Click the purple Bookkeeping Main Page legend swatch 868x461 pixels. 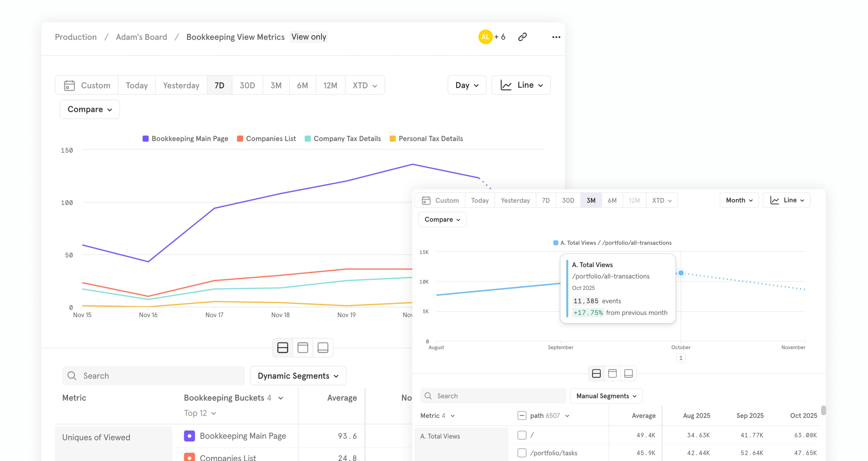[145, 139]
